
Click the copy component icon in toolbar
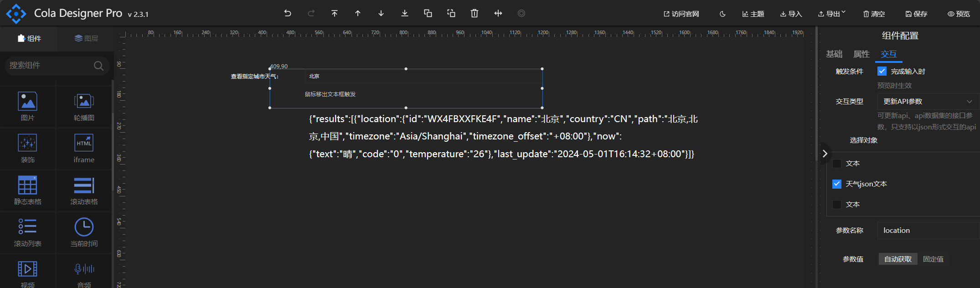428,13
